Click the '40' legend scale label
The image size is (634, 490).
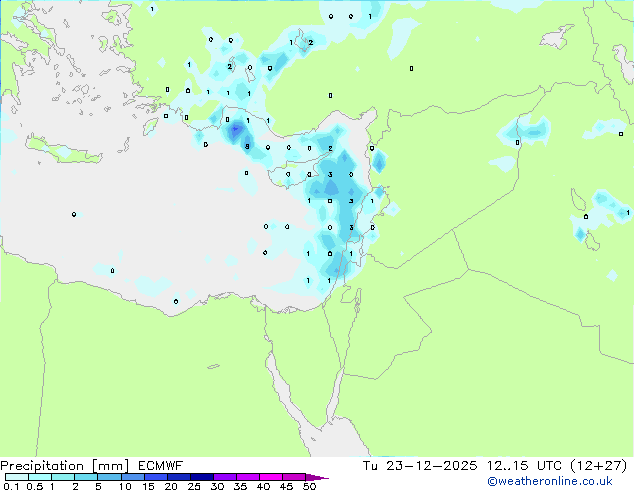click(263, 486)
